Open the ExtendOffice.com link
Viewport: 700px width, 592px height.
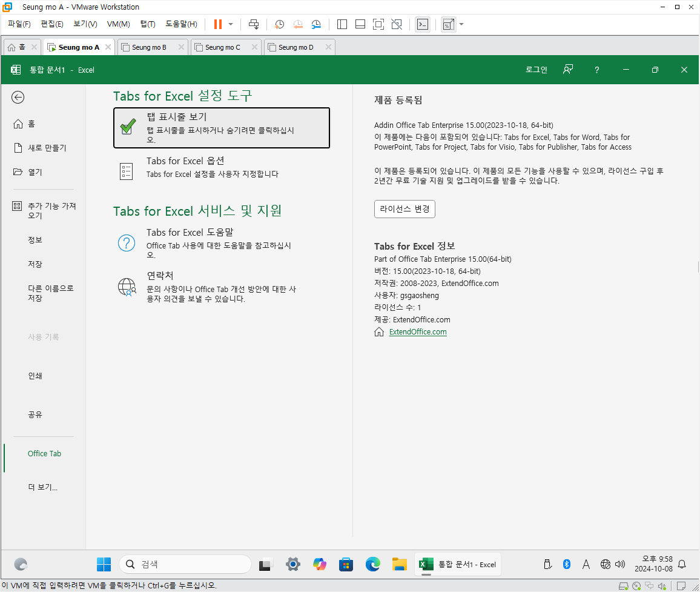tap(418, 332)
